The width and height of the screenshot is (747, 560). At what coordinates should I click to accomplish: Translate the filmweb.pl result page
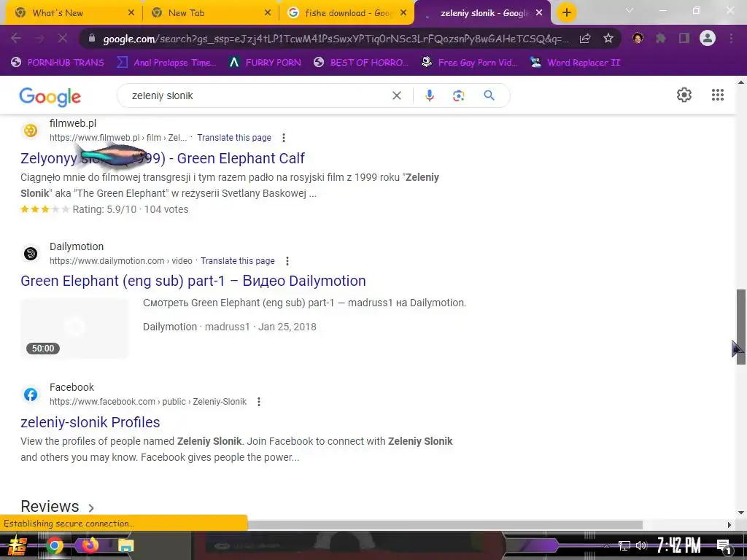click(234, 138)
